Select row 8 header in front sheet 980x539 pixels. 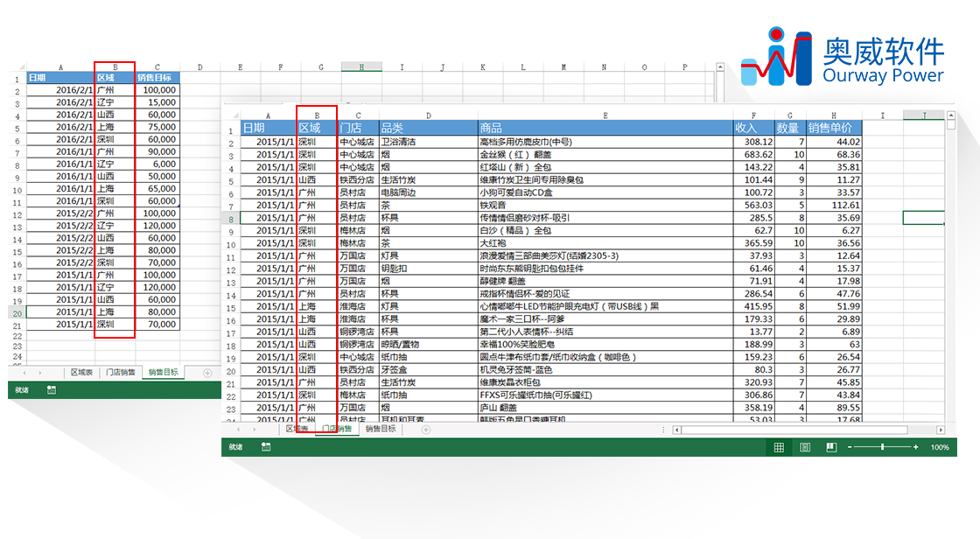231,218
